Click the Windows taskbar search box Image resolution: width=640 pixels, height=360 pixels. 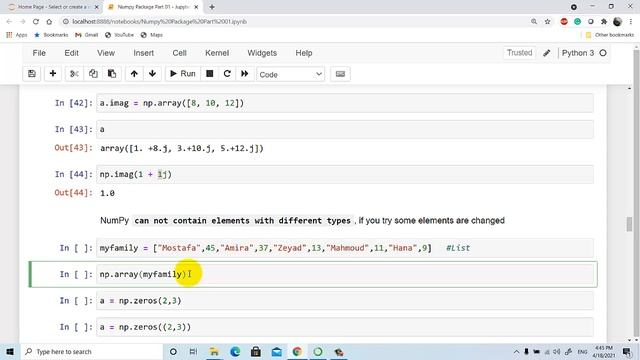pyautogui.click(x=92, y=352)
